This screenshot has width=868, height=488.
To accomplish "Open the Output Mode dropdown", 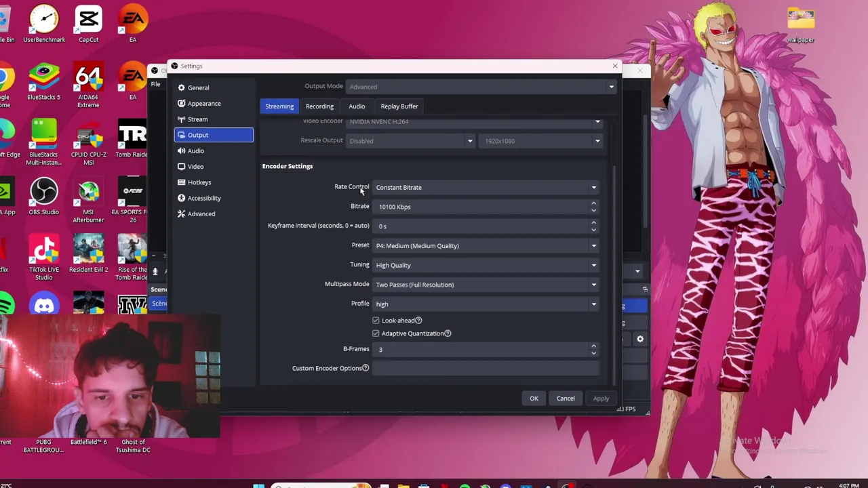I will tap(481, 87).
